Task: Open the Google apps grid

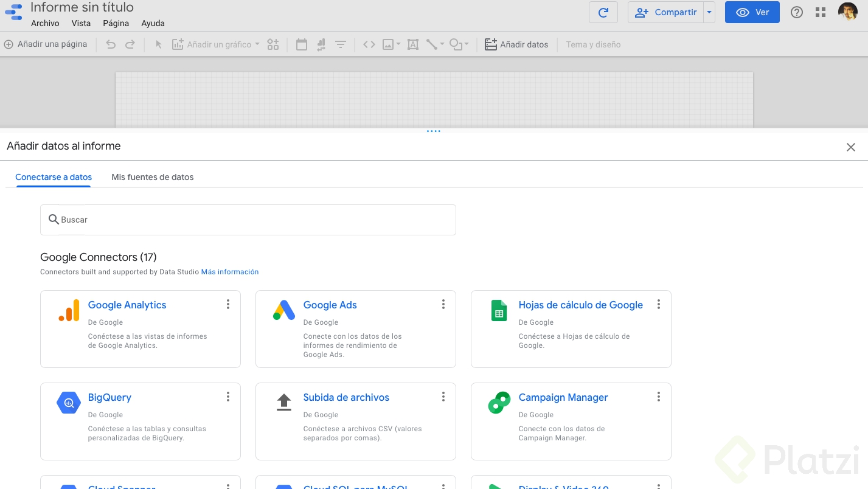Action: click(821, 12)
